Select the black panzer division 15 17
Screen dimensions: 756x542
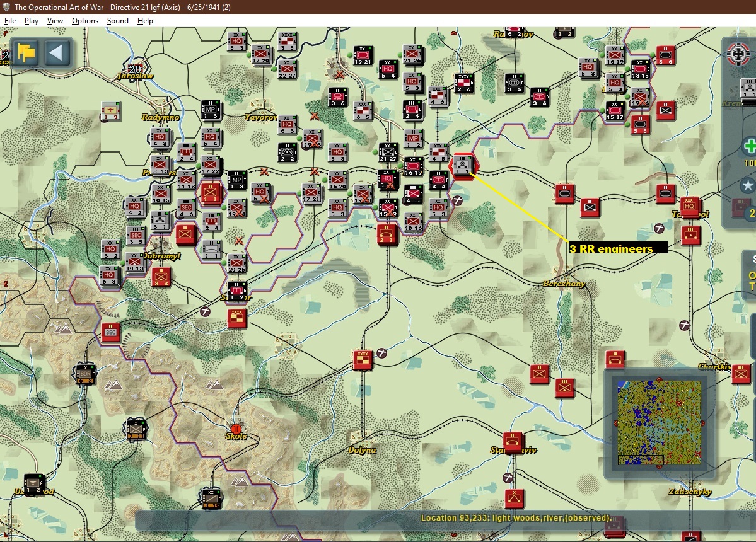point(615,111)
